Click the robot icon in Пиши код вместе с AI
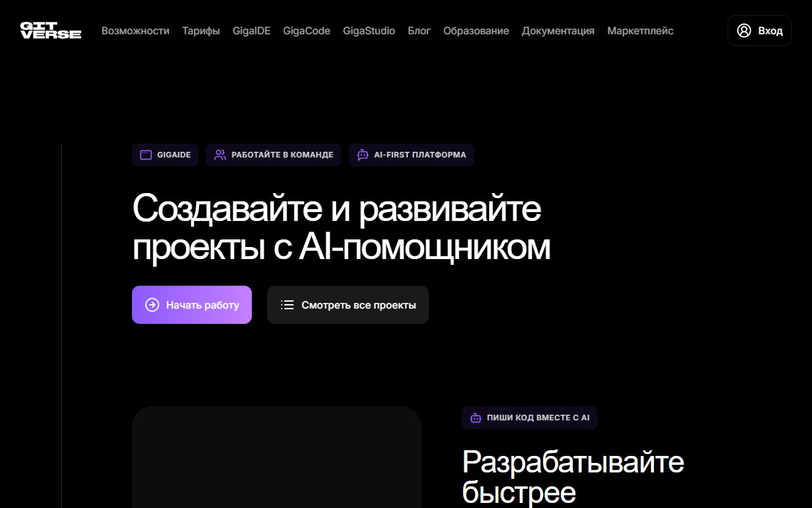Viewport: 812px width, 508px height. point(476,418)
